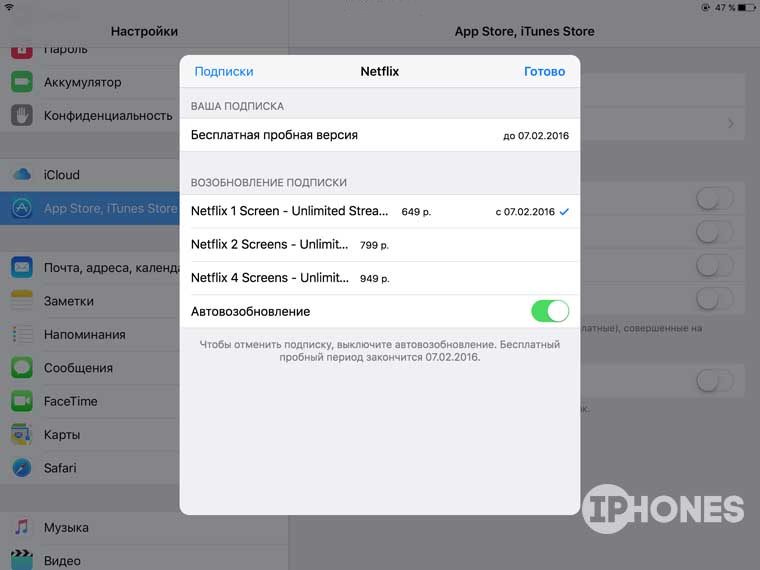760x570 pixels.
Task: Tap the Privacy hand icon (Конфиденциальность)
Action: pos(22,115)
